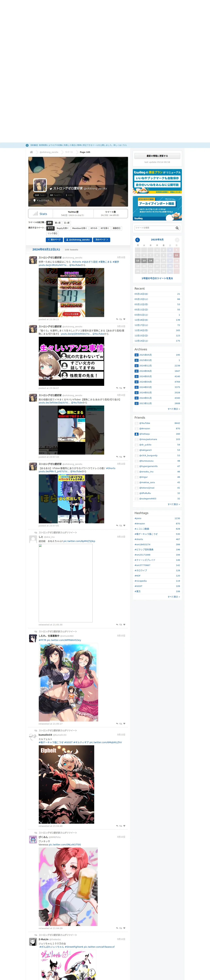
Task: Select 古→新 tweet sort order
Action: [x=67, y=223]
